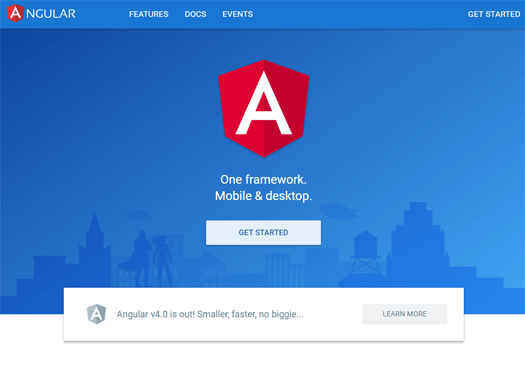Click the female hero silhouette

162,261
